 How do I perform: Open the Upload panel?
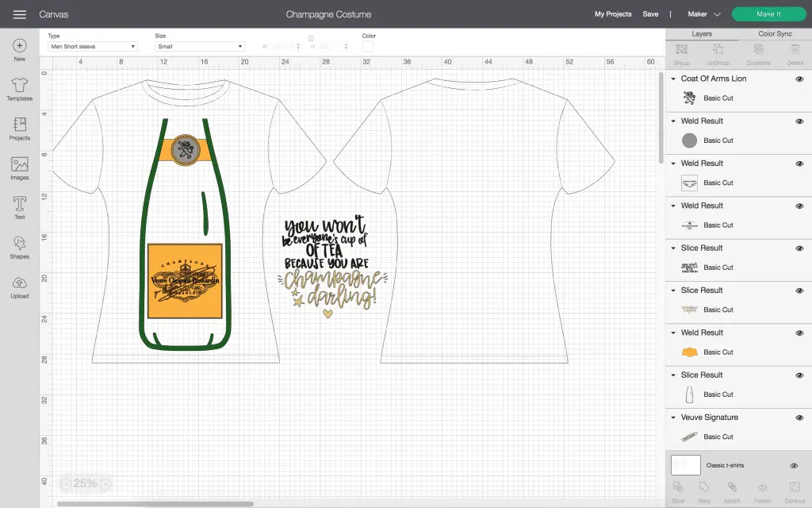click(20, 287)
